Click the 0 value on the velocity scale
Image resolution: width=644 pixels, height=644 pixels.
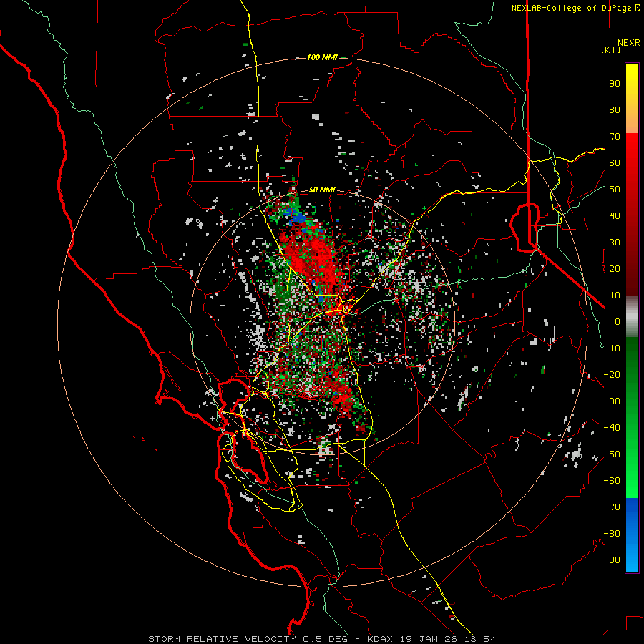point(618,322)
